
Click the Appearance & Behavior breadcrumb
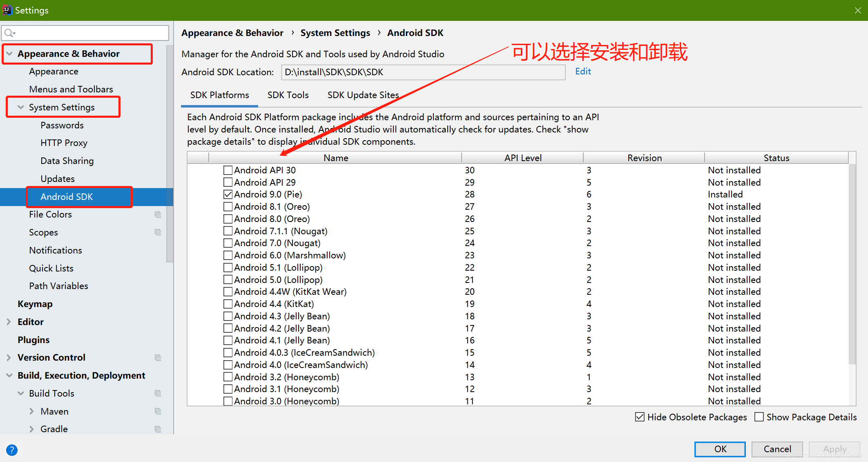[x=232, y=33]
